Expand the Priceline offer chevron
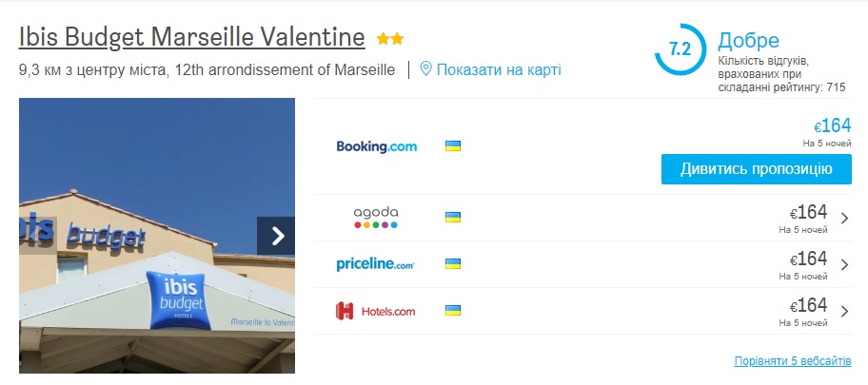This screenshot has width=868, height=385. [x=845, y=264]
